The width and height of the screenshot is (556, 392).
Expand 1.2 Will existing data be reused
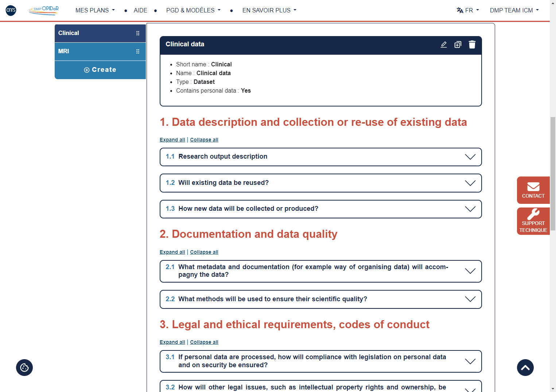tap(321, 183)
